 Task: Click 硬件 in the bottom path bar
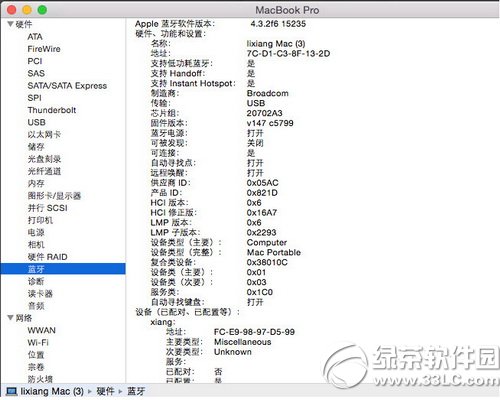tap(105, 391)
